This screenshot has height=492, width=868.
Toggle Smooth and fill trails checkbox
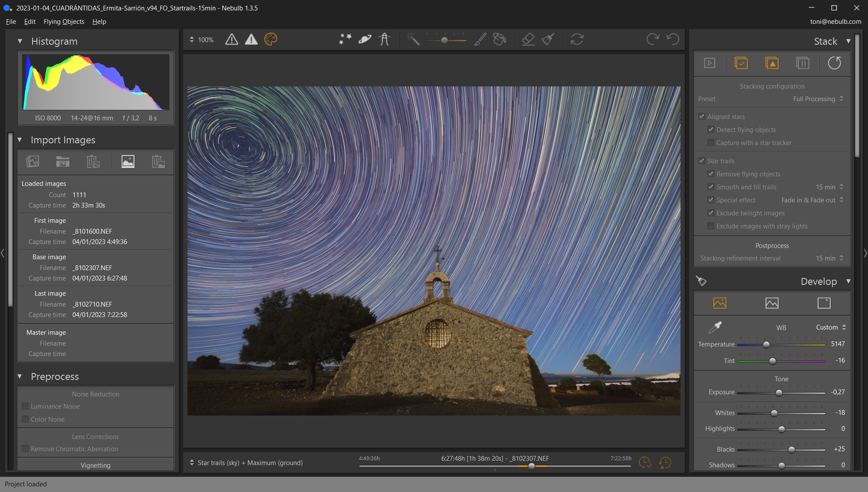point(711,187)
